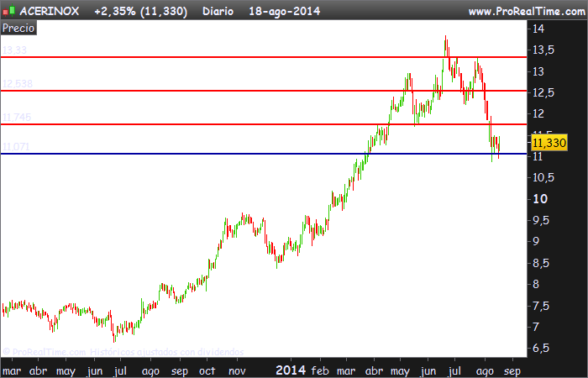Click the bold 2014 year marker
Image resolution: width=588 pixels, height=378 pixels.
[291, 370]
